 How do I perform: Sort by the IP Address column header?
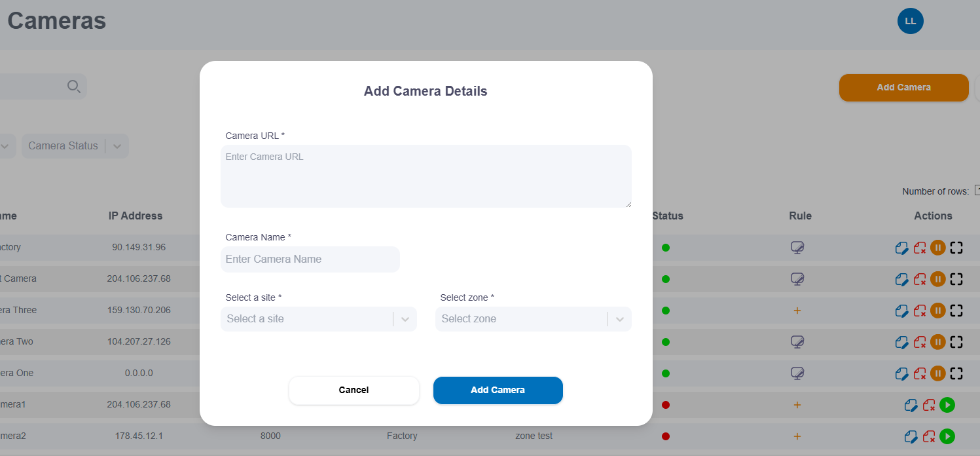coord(136,216)
